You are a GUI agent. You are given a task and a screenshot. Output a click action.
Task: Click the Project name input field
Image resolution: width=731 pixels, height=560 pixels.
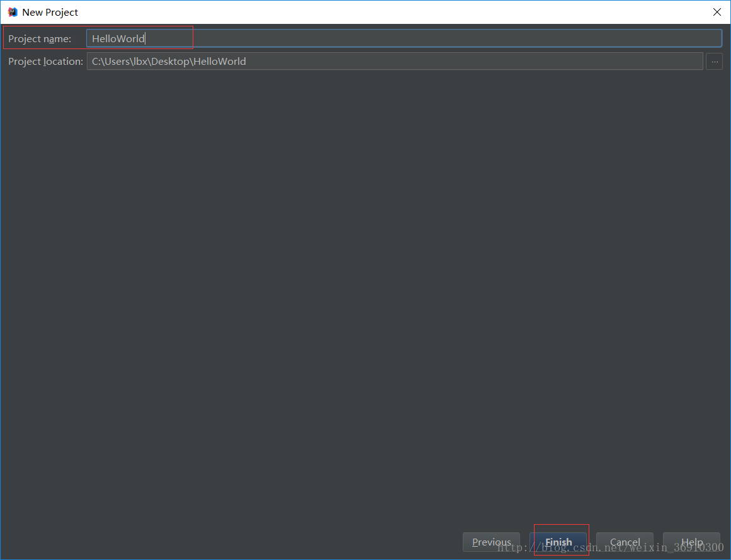coord(404,38)
